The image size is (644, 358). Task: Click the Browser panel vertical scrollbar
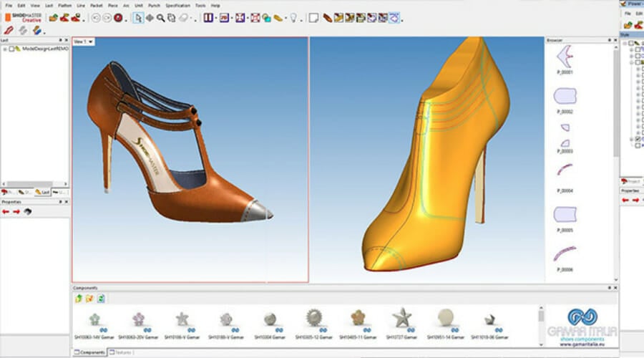click(x=615, y=163)
